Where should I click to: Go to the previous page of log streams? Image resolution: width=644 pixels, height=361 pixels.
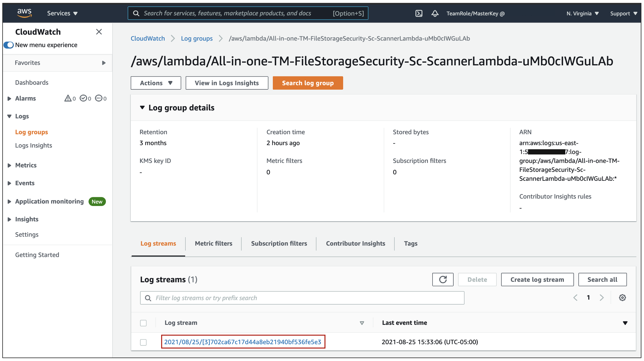pos(575,298)
